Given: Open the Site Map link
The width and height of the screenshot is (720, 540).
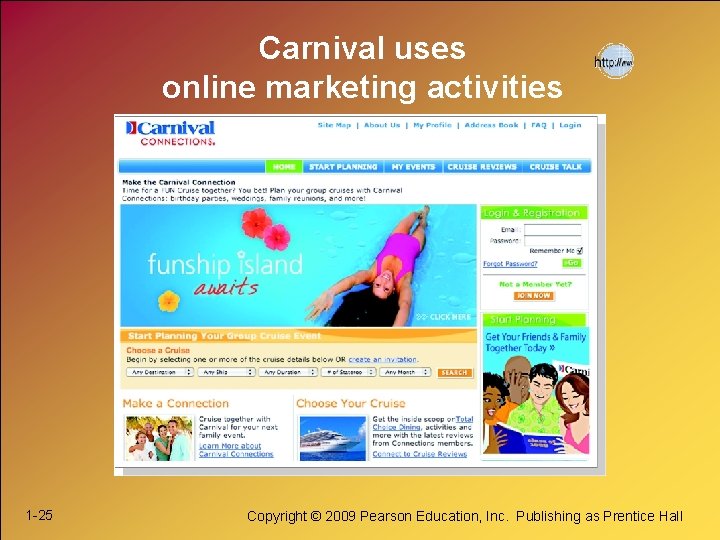Looking at the screenshot, I should (334, 125).
